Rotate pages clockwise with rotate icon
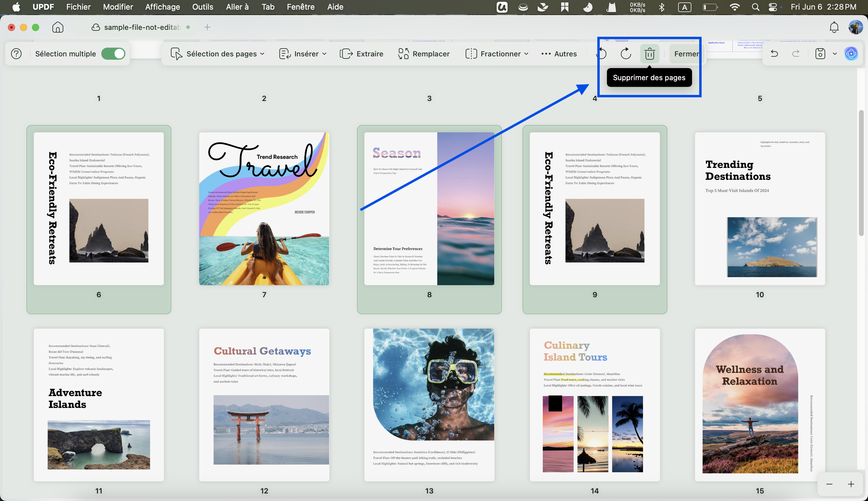Screen dimensions: 868x501 tap(626, 54)
